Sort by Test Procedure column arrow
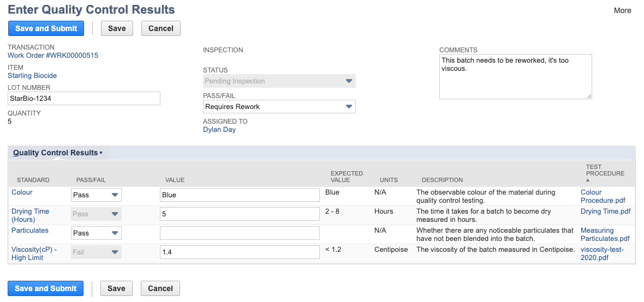The image size is (644, 302). tap(588, 180)
